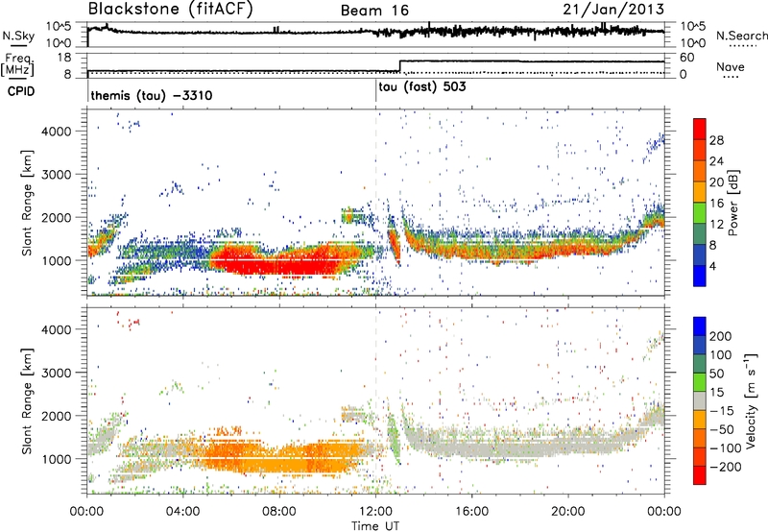
Task: Click the '28' tick on the power colorbar
Action: [x=716, y=140]
